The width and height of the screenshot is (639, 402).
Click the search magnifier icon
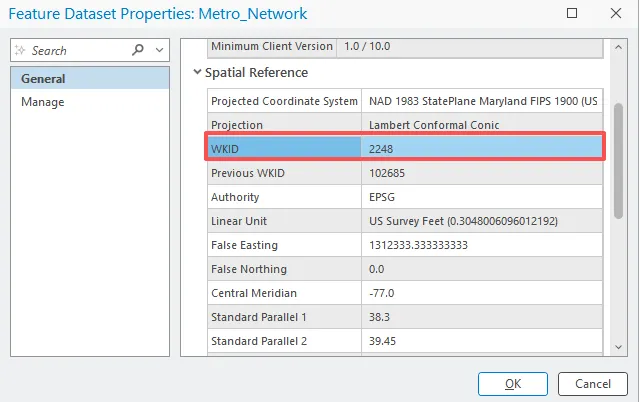(x=138, y=50)
